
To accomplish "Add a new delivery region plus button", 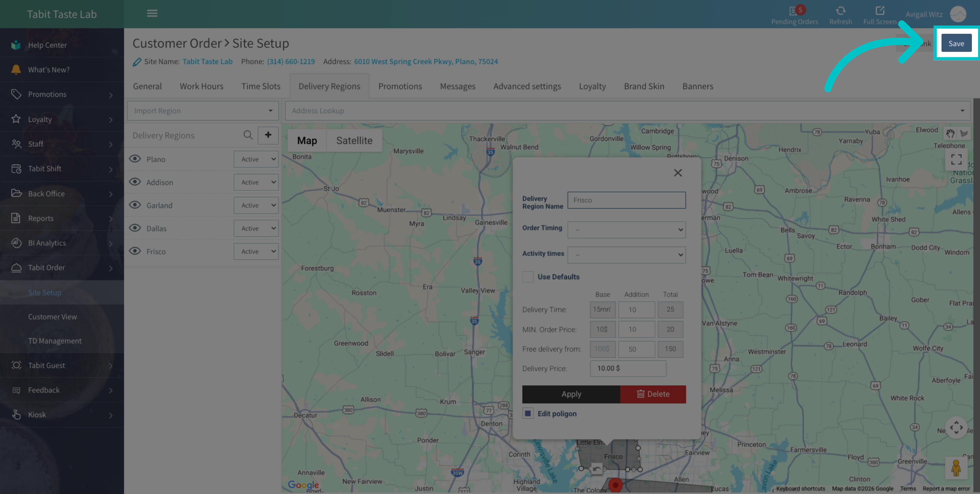I will [x=268, y=135].
